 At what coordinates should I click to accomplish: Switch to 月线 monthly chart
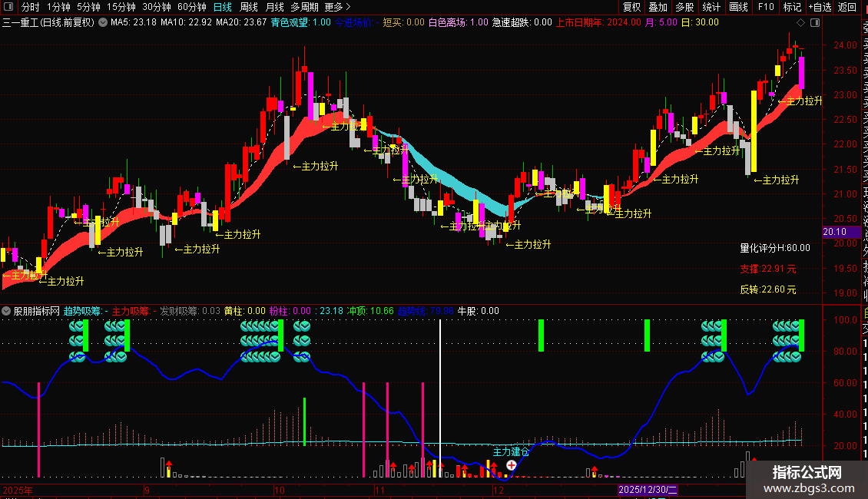pos(274,7)
